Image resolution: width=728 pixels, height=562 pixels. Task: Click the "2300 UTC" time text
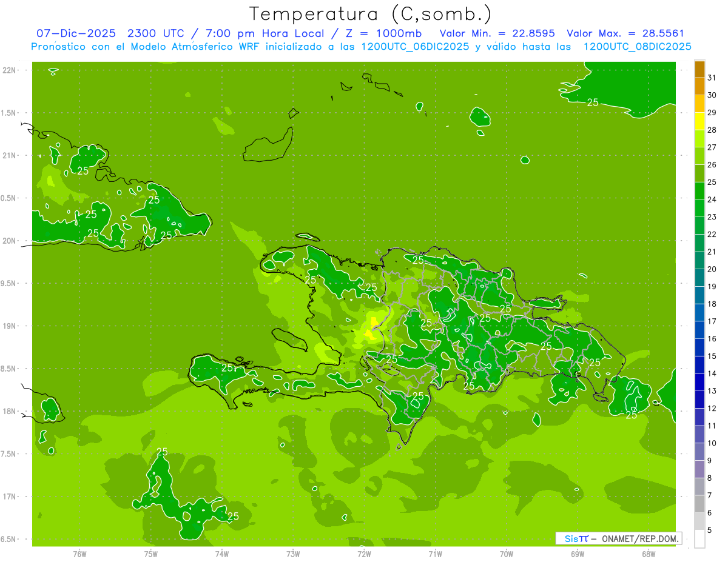(x=155, y=34)
